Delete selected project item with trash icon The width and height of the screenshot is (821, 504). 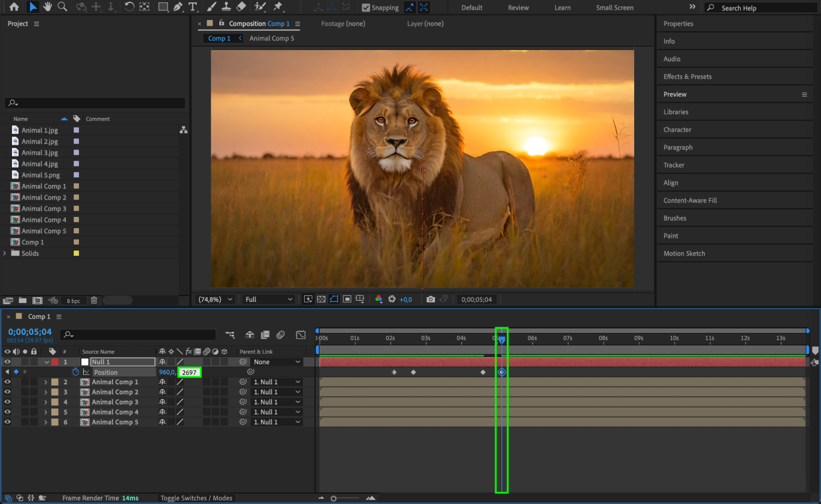click(94, 300)
